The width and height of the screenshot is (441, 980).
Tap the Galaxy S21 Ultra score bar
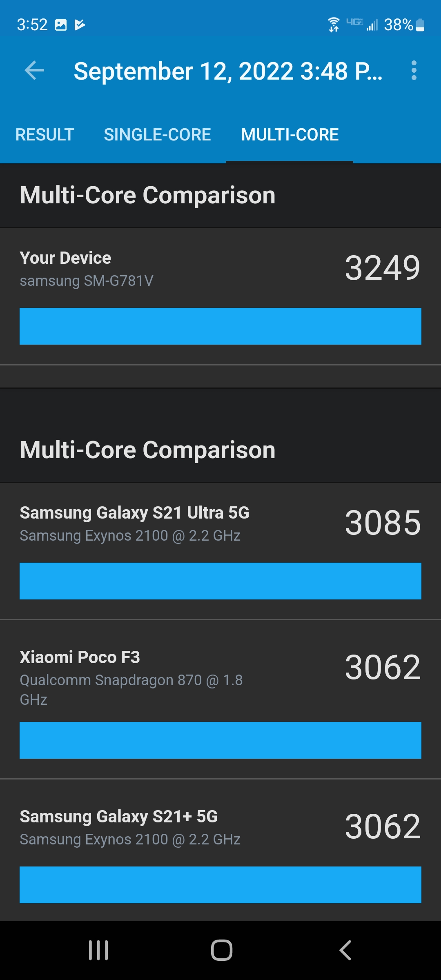(x=220, y=581)
